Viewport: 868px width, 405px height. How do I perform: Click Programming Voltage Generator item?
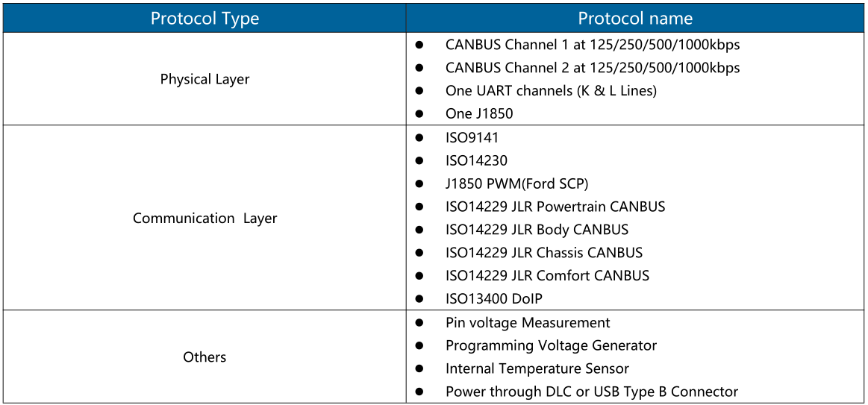click(x=552, y=345)
